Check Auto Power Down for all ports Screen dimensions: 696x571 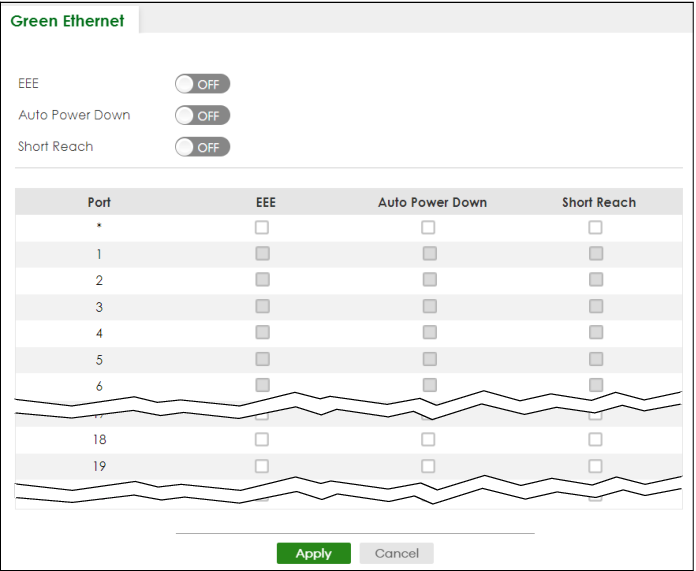(429, 228)
